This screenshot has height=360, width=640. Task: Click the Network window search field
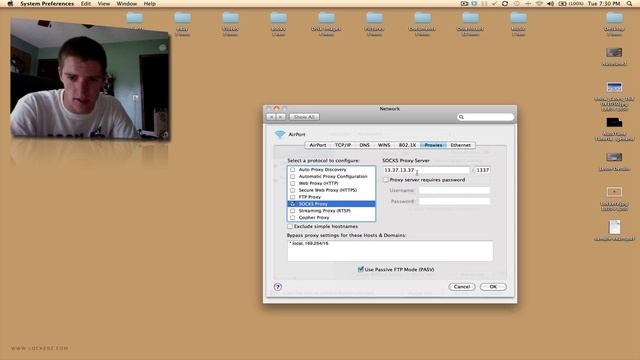(485, 117)
